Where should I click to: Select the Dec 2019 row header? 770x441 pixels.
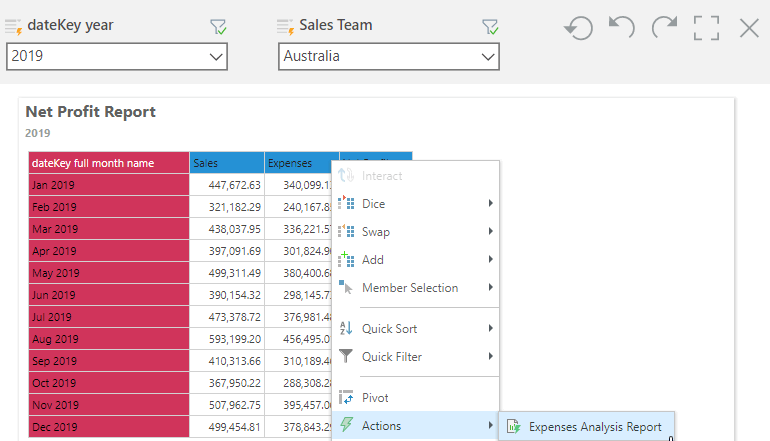coord(109,427)
